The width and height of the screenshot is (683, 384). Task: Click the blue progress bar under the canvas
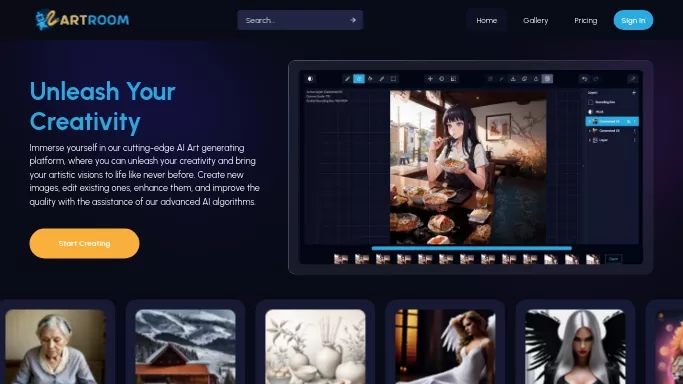(x=471, y=248)
